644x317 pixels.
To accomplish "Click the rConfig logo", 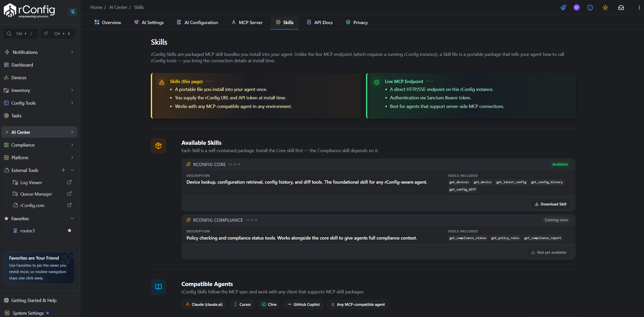I will pyautogui.click(x=29, y=11).
